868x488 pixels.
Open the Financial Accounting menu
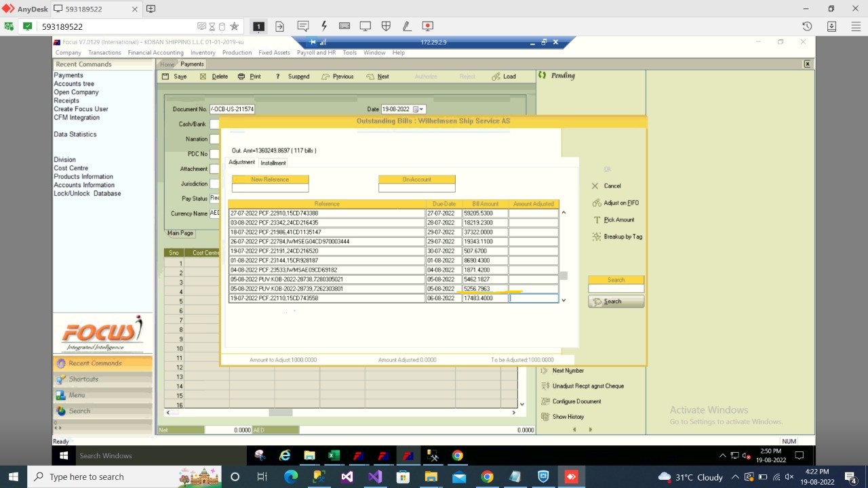(x=155, y=53)
